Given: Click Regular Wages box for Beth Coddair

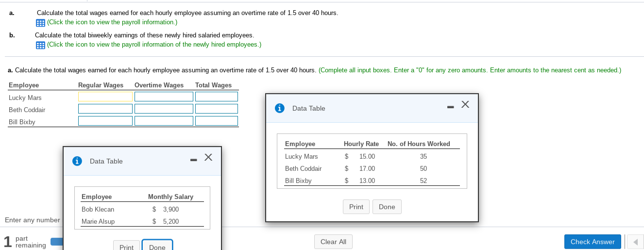Looking at the screenshot, I should coord(105,109).
